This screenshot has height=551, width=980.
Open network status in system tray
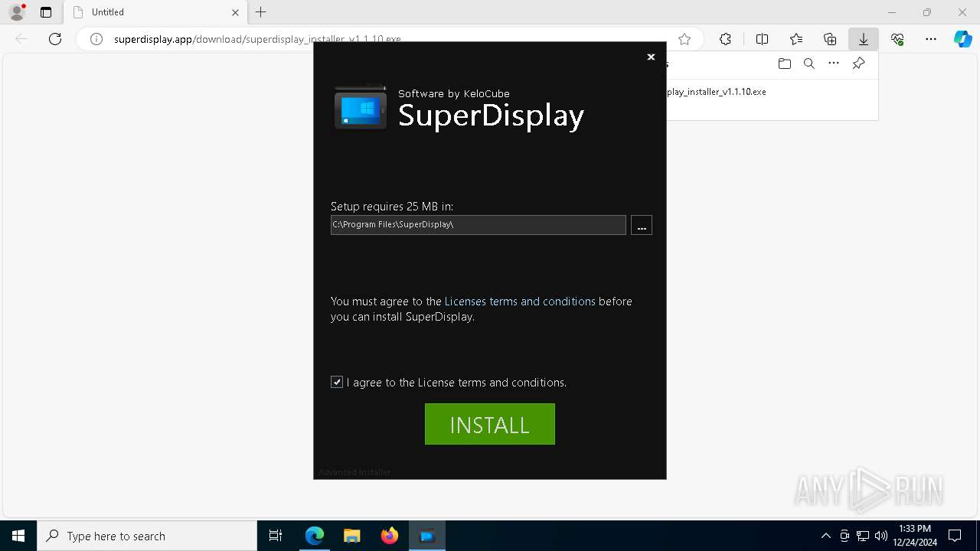pos(863,536)
